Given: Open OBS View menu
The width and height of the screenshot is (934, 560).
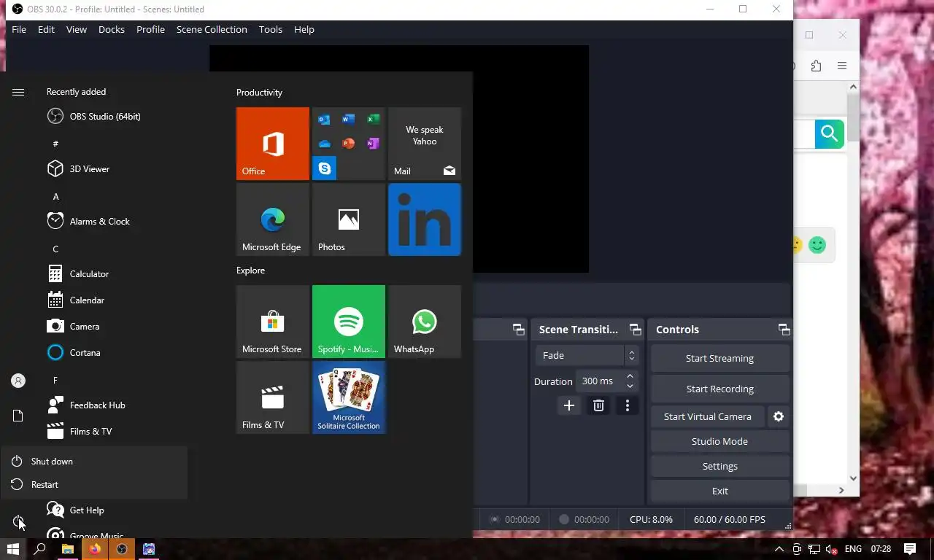Looking at the screenshot, I should click(77, 29).
